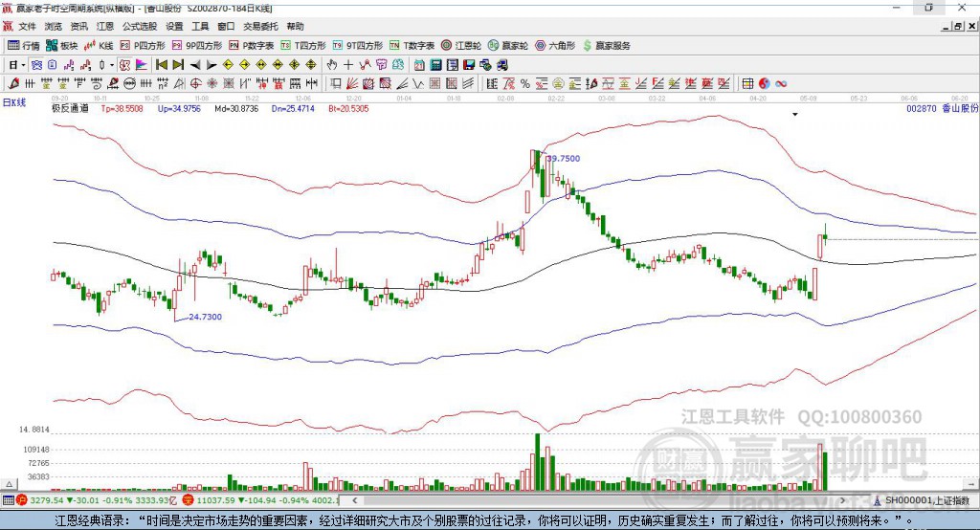Open the 六角形 hexagon tool
The width and height of the screenshot is (980, 530).
click(555, 46)
